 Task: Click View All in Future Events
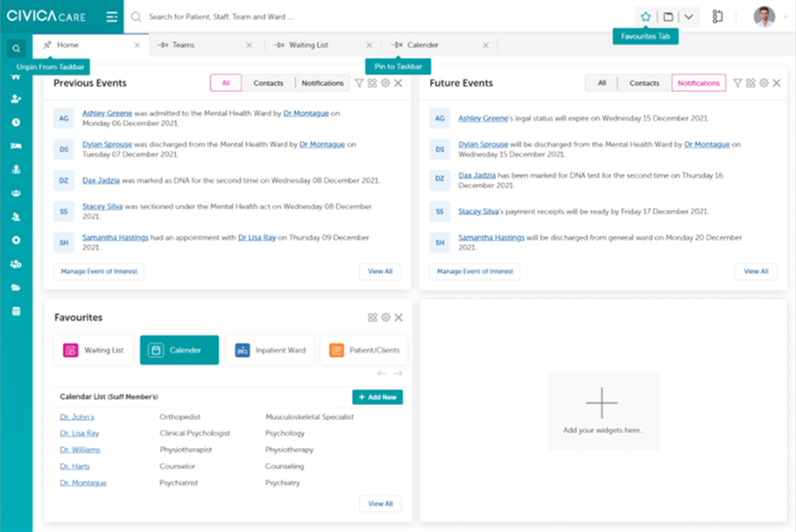[x=756, y=271]
